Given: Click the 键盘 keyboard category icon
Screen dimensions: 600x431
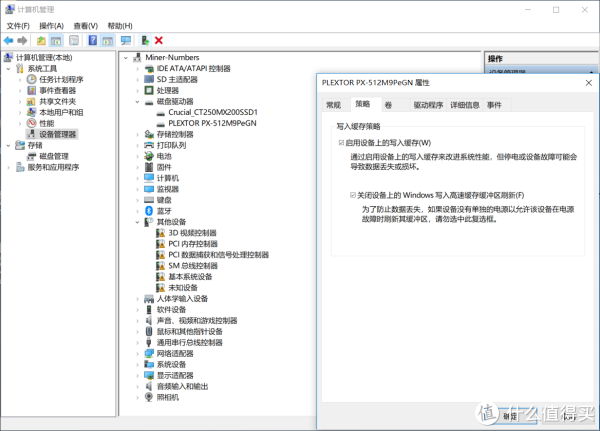Looking at the screenshot, I should coord(149,200).
